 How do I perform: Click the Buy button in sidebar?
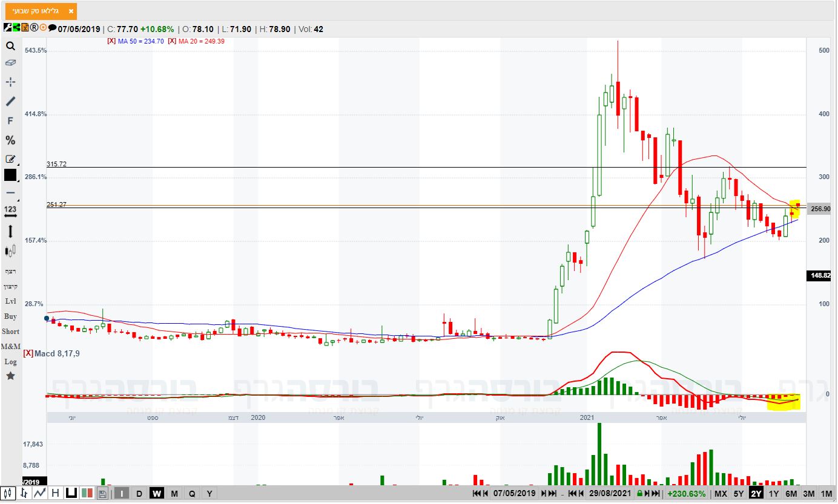[10, 316]
